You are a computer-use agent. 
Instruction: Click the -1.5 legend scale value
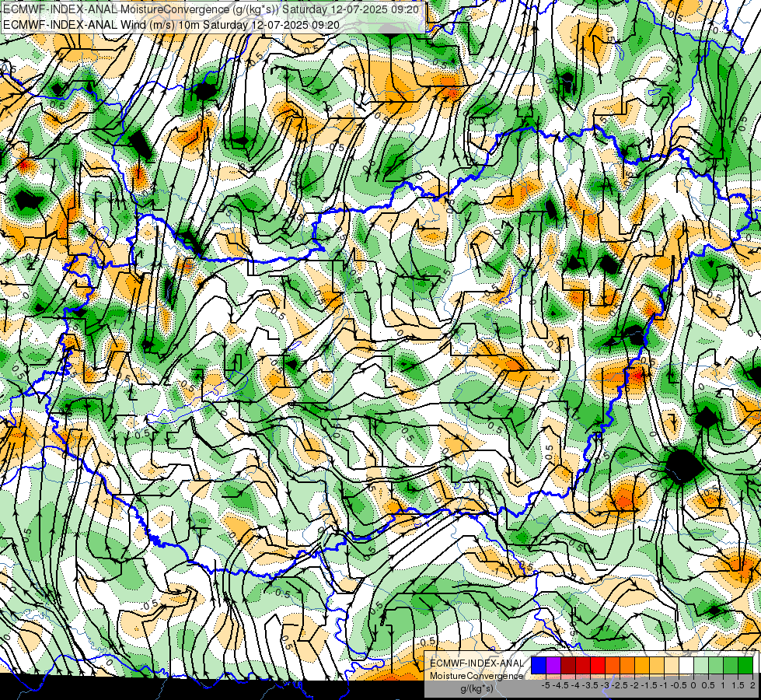[649, 685]
